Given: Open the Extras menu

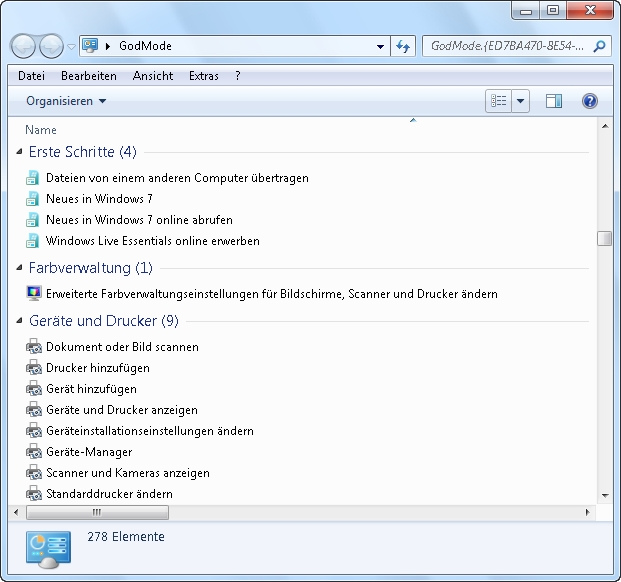Looking at the screenshot, I should (203, 76).
